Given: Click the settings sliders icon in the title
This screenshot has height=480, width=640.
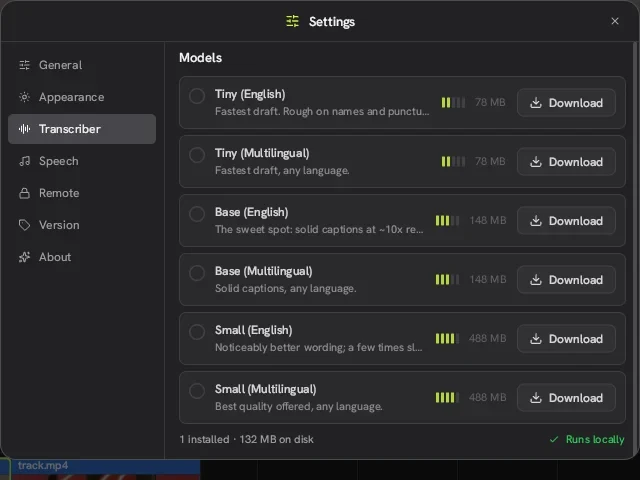Looking at the screenshot, I should point(292,21).
